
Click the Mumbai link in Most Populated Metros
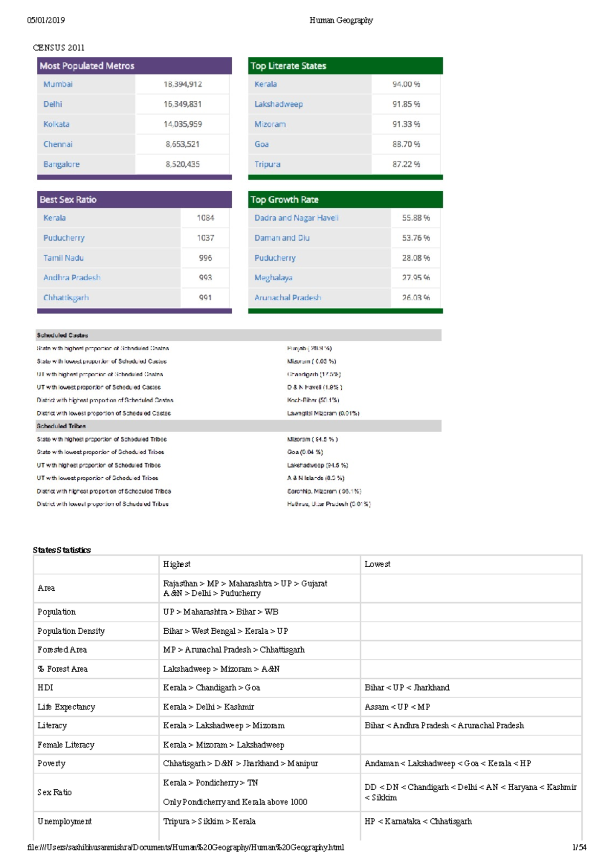pyautogui.click(x=58, y=84)
